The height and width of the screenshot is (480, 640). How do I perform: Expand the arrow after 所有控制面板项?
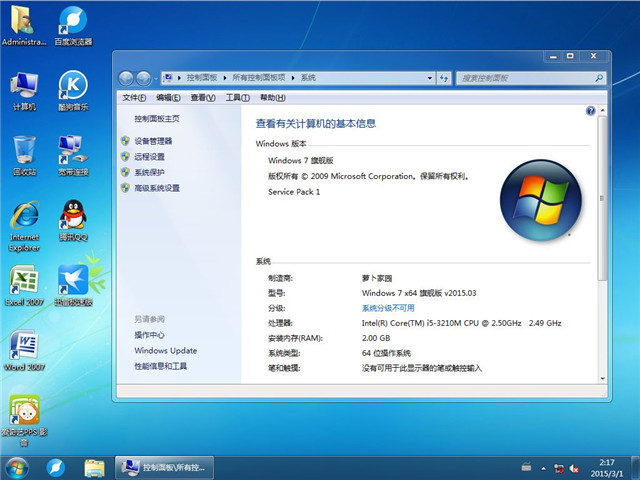click(x=293, y=78)
